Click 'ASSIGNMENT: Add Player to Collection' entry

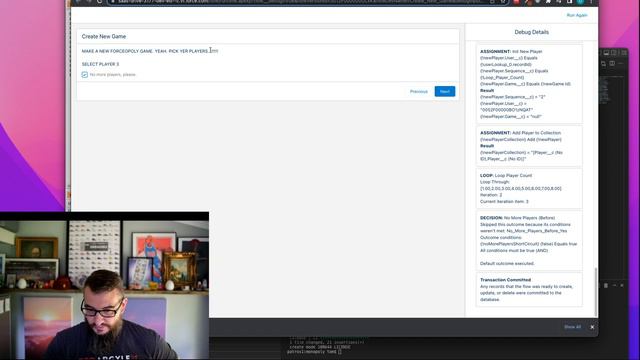pyautogui.click(x=529, y=146)
